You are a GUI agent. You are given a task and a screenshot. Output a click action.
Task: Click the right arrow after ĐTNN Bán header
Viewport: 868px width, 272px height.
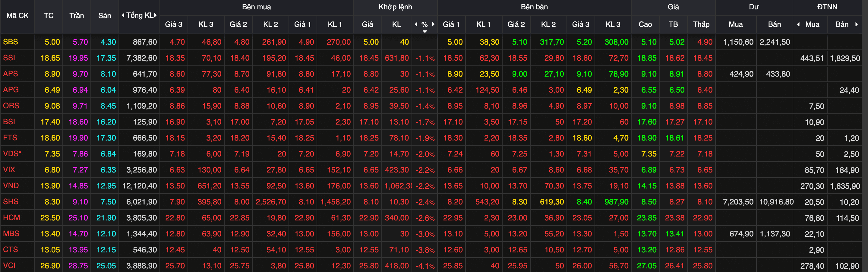(x=856, y=24)
